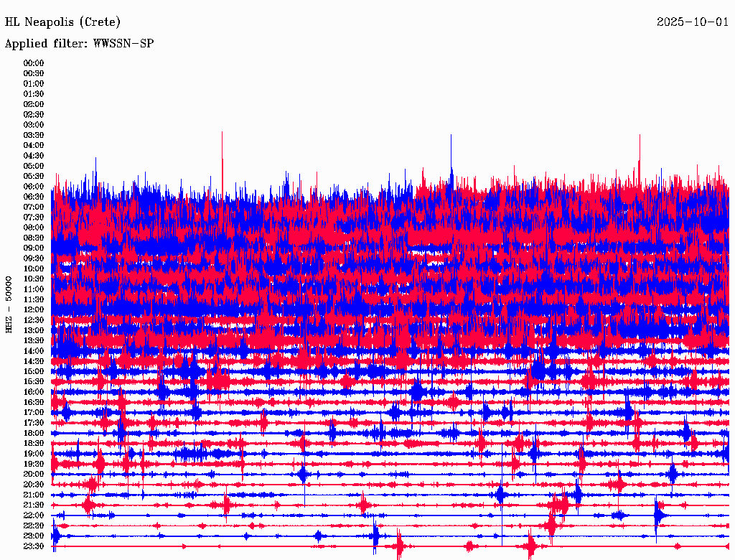Click the 06:00 time label
The image size is (735, 560).
[x=34, y=187]
